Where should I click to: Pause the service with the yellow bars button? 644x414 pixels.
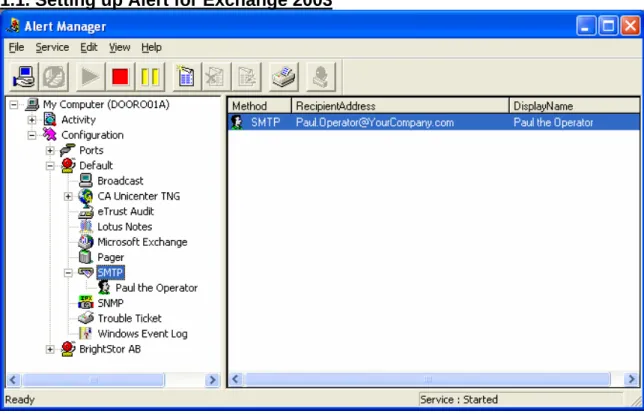point(150,77)
